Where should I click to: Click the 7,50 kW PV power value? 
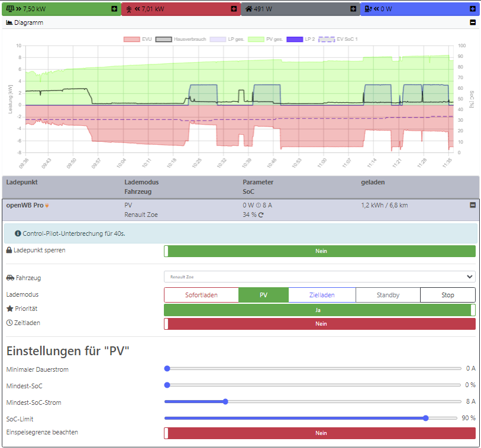click(34, 9)
